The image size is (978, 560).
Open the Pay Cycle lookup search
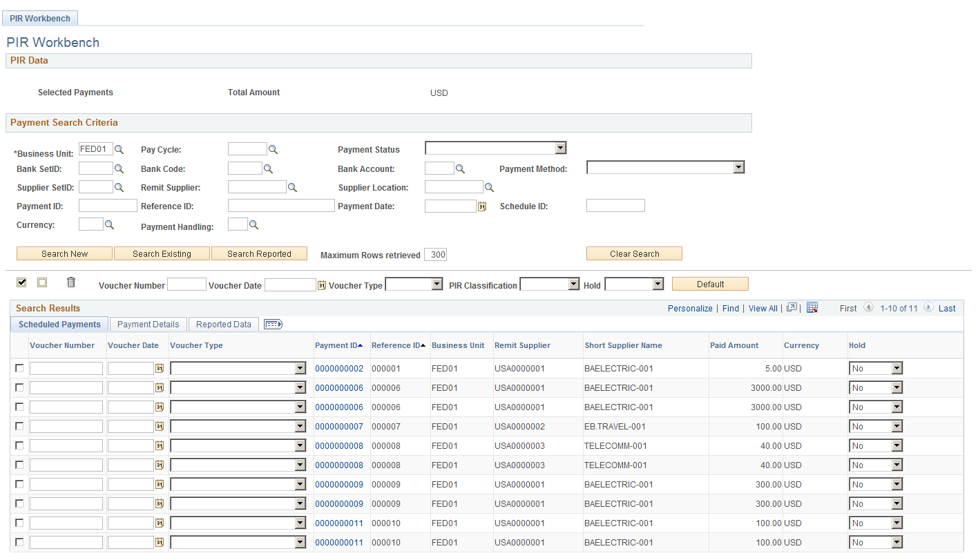pos(271,148)
